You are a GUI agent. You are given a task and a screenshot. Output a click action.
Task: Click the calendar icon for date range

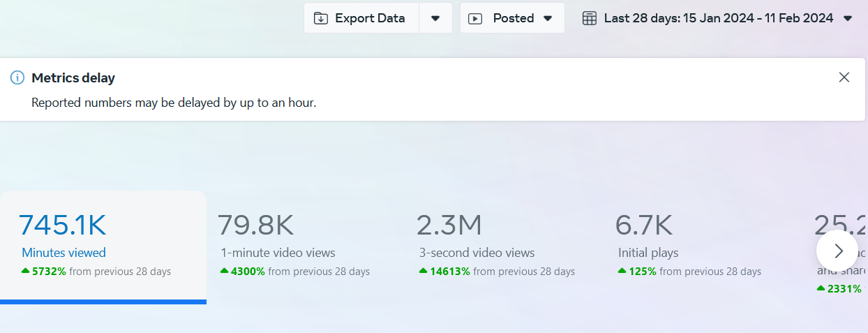(x=590, y=18)
